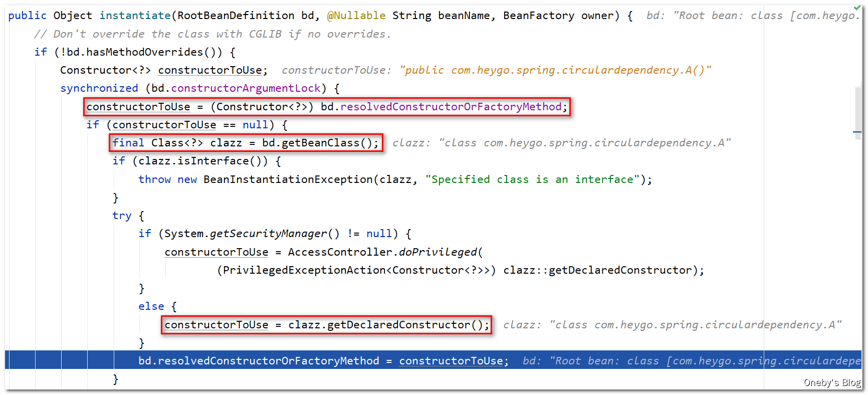Click the blue marker stripe on the scrollbar
868x395 pixels.
pos(857,132)
